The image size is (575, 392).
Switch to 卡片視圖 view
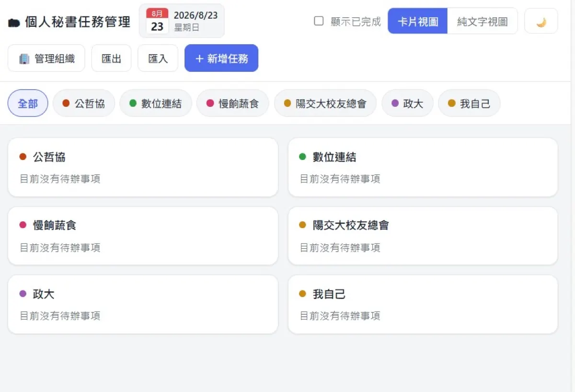point(418,21)
